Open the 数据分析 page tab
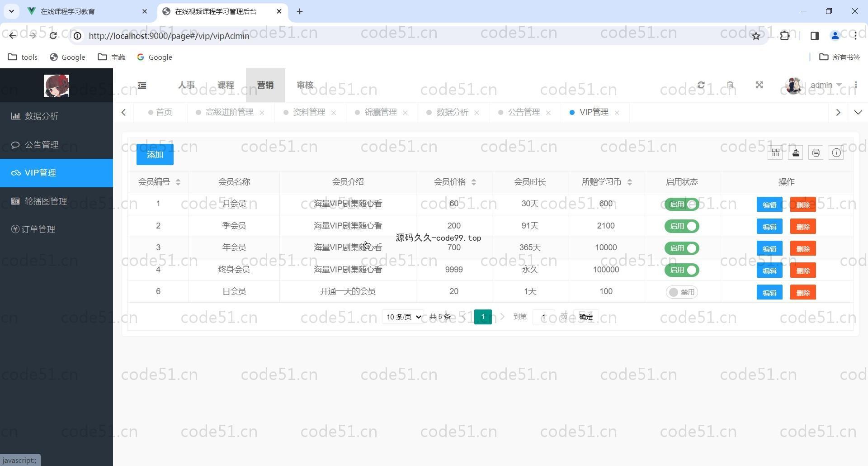The width and height of the screenshot is (868, 466). pyautogui.click(x=452, y=113)
